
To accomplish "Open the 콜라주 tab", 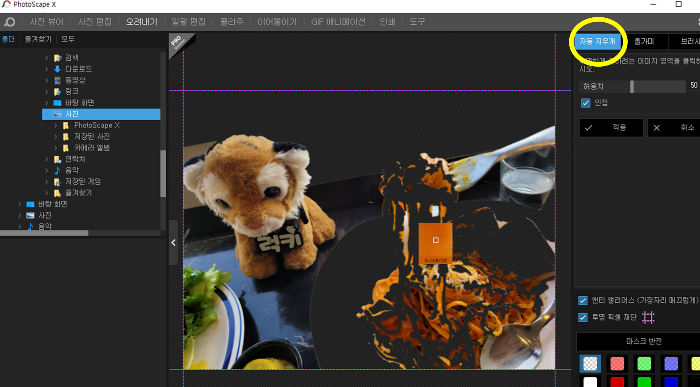I will 231,22.
